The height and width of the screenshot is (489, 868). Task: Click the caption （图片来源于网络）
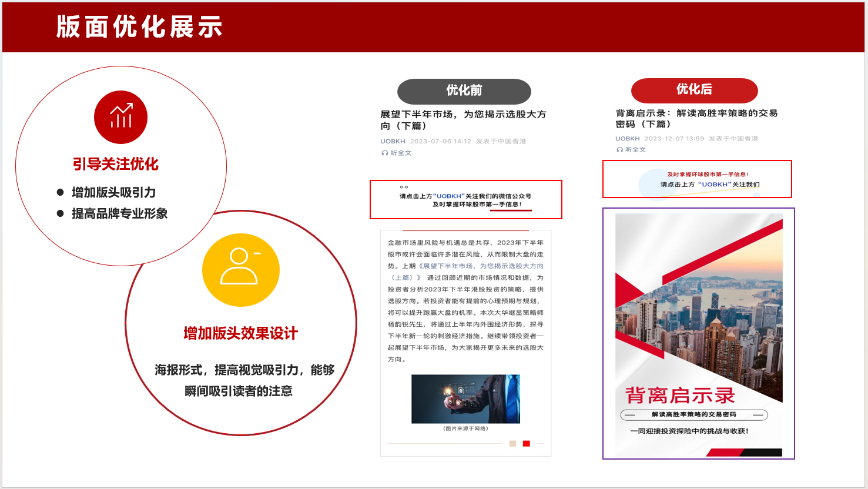(x=465, y=428)
